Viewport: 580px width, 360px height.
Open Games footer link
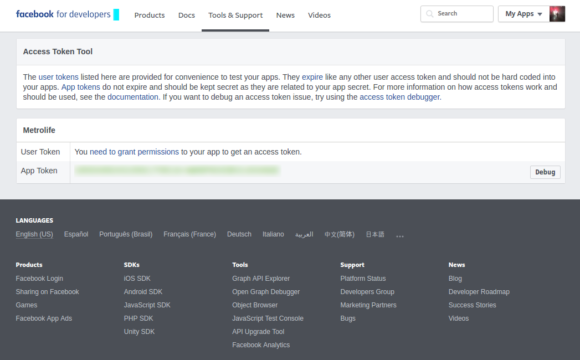point(26,305)
